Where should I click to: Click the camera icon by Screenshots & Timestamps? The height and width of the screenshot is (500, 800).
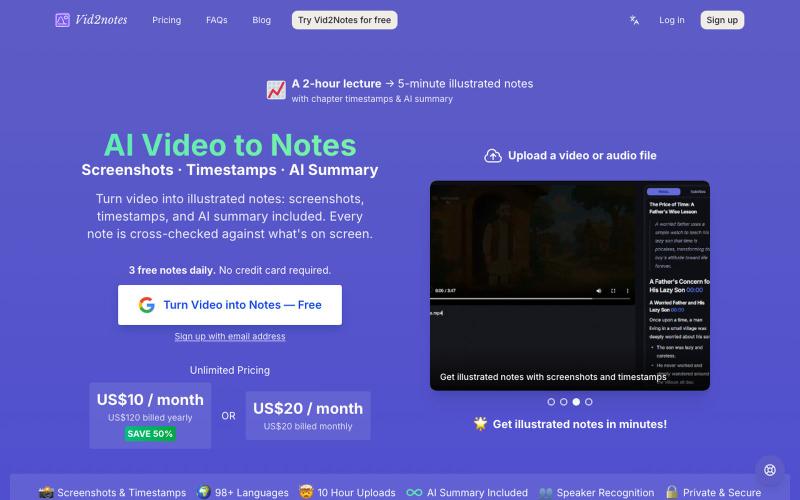[x=46, y=492]
